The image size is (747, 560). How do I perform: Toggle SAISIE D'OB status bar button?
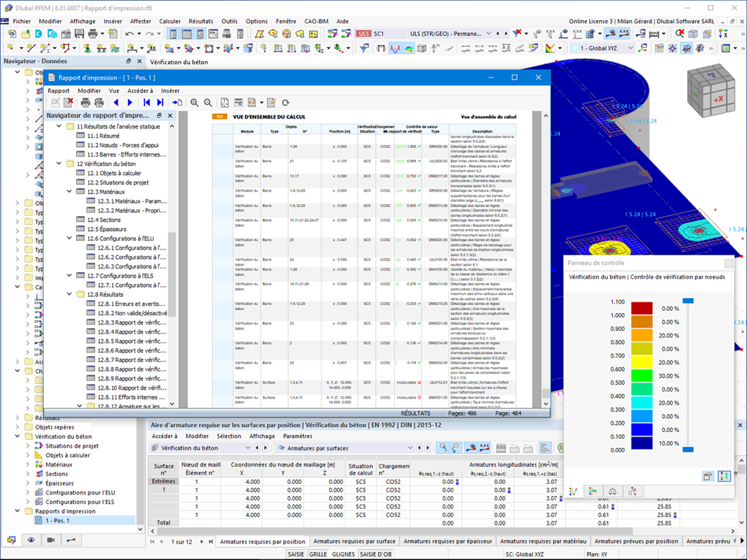(376, 554)
